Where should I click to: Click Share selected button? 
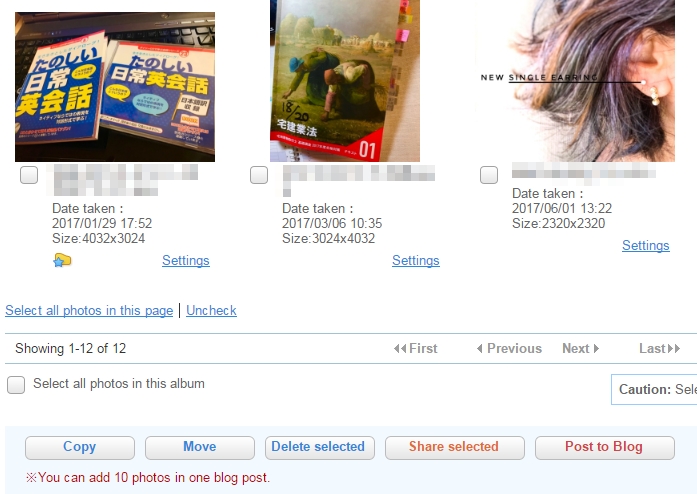coord(455,447)
